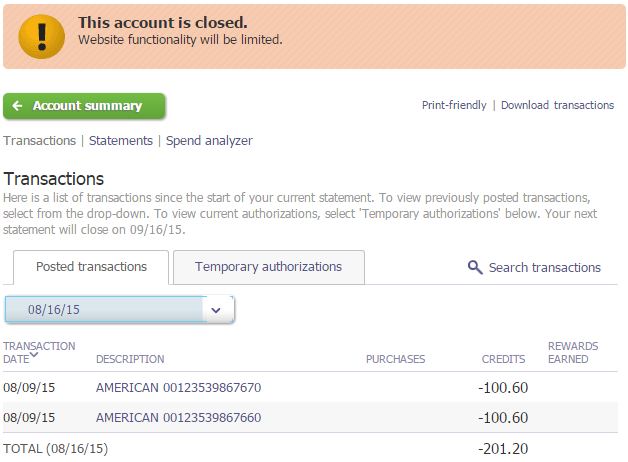Open transaction AMERICAN 00123539867660

point(178,418)
